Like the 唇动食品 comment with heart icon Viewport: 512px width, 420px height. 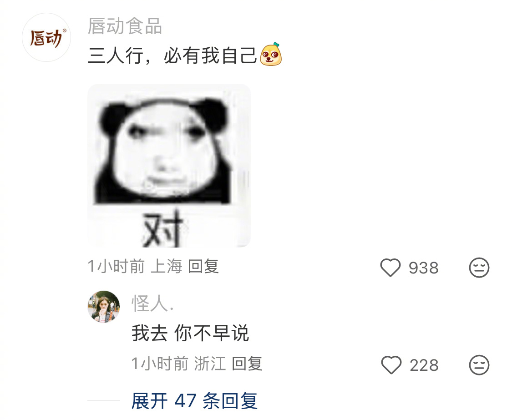point(390,268)
